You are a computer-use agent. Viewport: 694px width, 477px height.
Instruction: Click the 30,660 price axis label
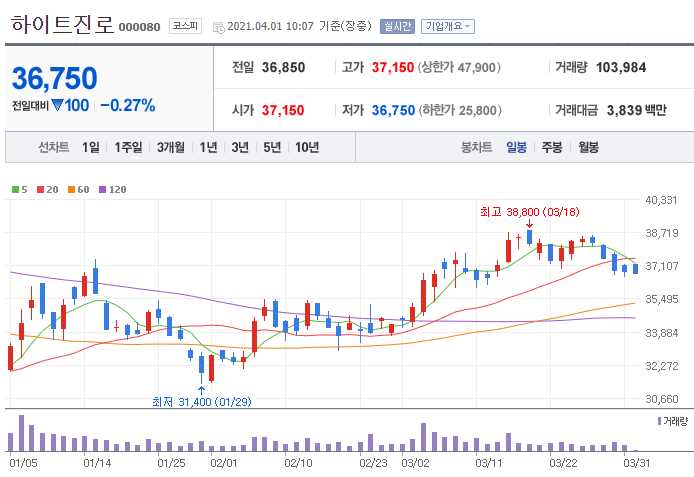click(x=661, y=399)
